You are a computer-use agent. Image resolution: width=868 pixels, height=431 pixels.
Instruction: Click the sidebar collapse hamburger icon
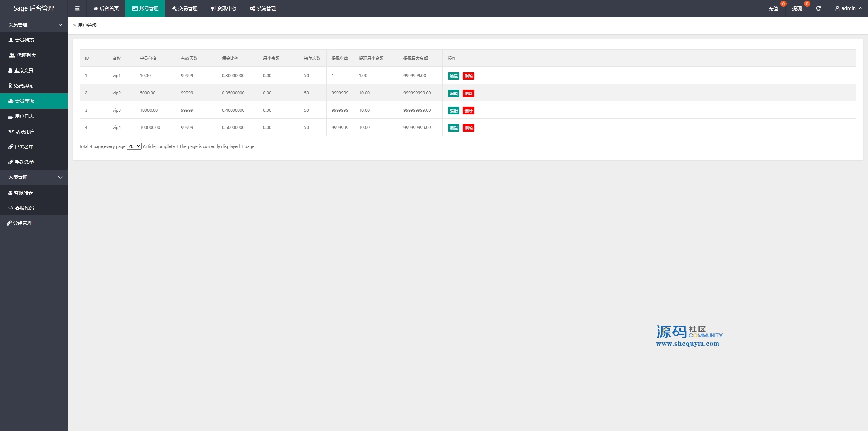click(x=77, y=8)
